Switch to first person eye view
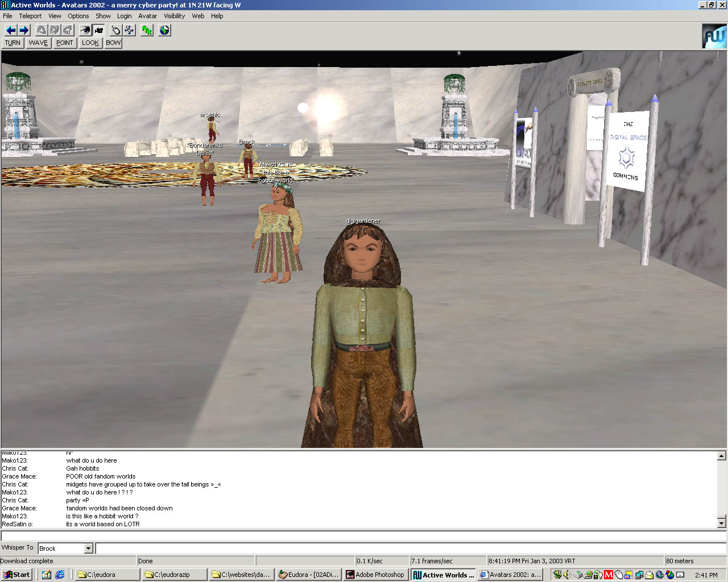The height and width of the screenshot is (582, 728). click(x=85, y=30)
